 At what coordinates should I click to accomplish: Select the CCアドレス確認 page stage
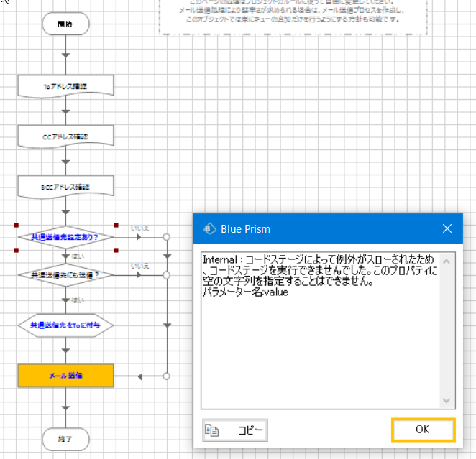point(65,136)
